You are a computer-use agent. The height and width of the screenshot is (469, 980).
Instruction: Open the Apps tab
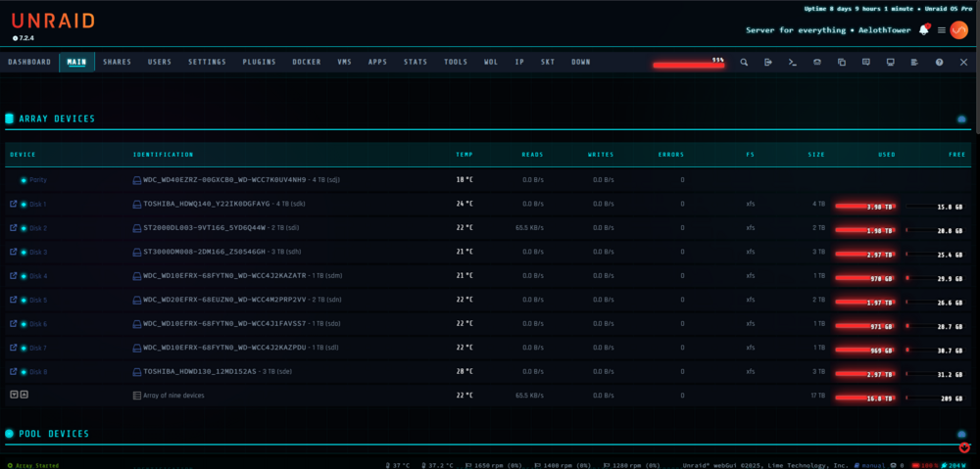coord(377,63)
